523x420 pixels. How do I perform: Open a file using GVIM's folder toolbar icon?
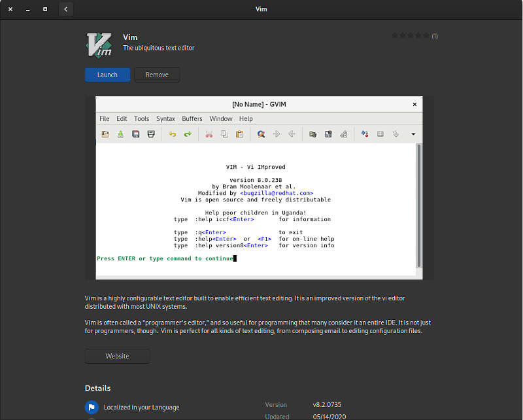pos(105,133)
